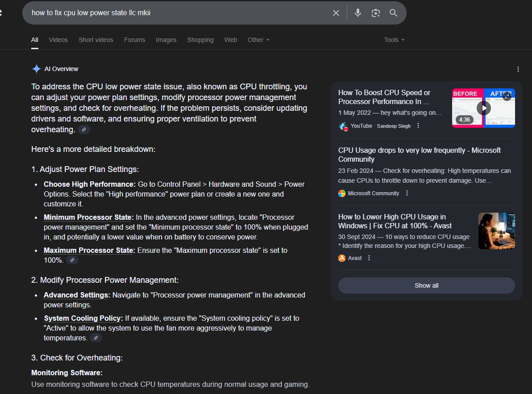The width and height of the screenshot is (532, 394).
Task: Start voice search with the microphone icon
Action: (357, 13)
